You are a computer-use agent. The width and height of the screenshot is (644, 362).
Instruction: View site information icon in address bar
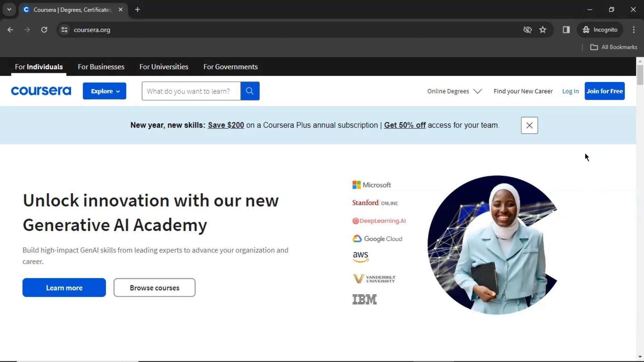(64, 30)
